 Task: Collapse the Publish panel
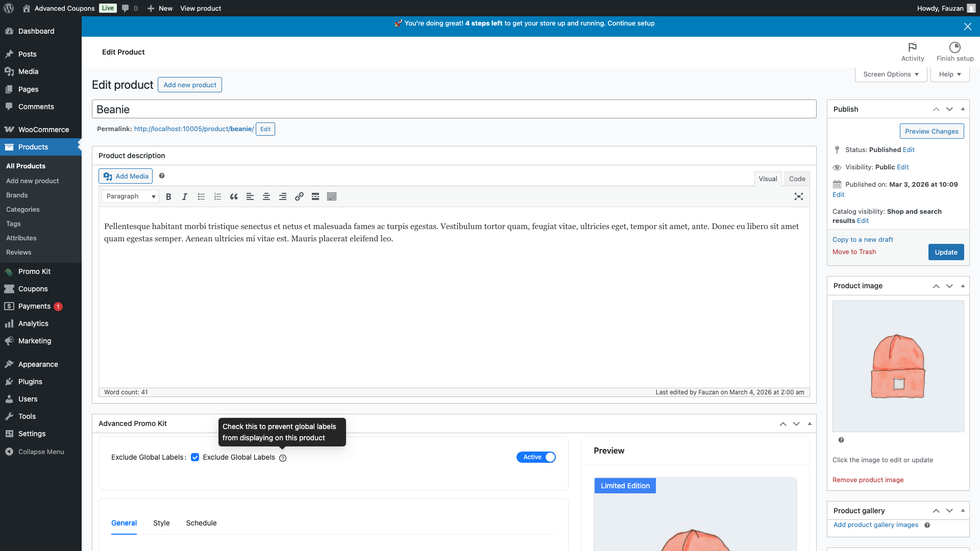pyautogui.click(x=963, y=109)
